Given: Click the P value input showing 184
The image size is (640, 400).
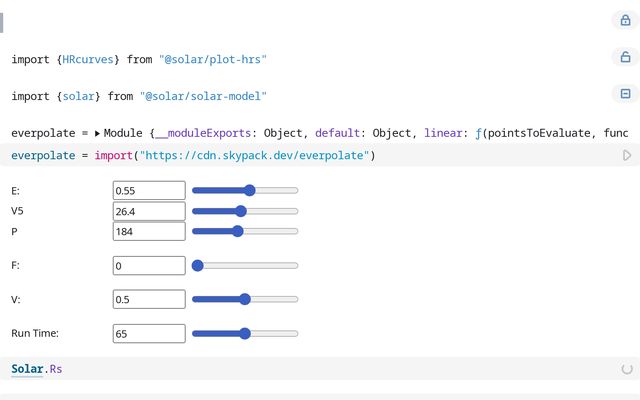Looking at the screenshot, I should point(149,231).
